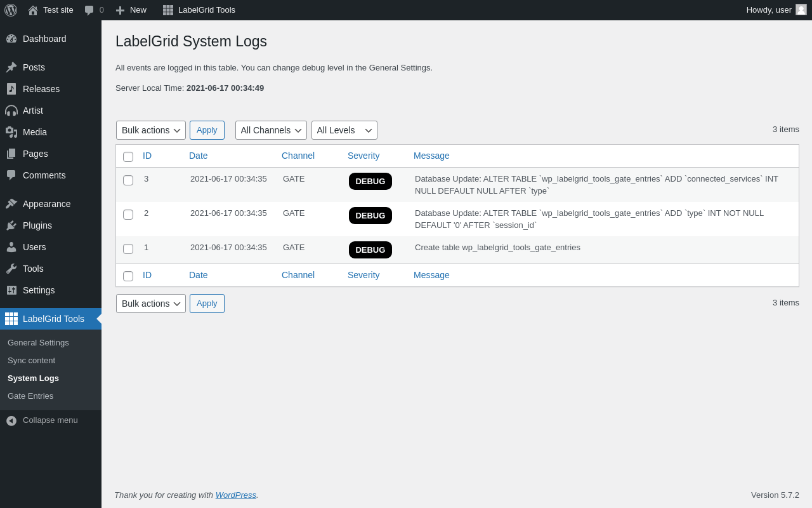Image resolution: width=812 pixels, height=508 pixels.
Task: Toggle select-all checkbox in table header
Action: tap(128, 157)
